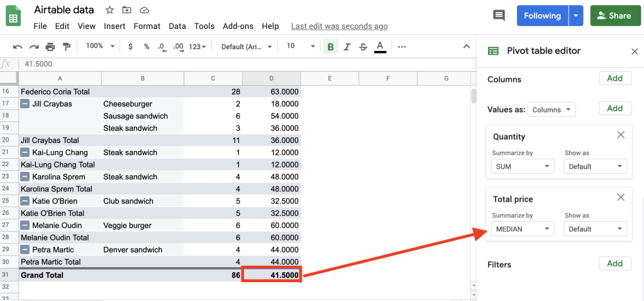Add a field to Filters
This screenshot has height=301, width=644.
click(x=615, y=263)
